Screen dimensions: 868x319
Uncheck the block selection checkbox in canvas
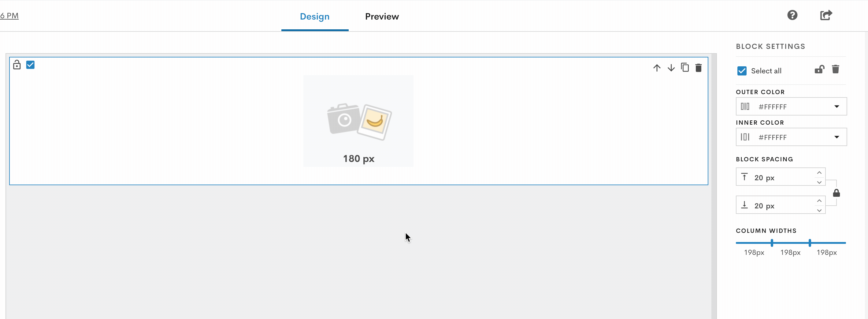pyautogui.click(x=30, y=64)
